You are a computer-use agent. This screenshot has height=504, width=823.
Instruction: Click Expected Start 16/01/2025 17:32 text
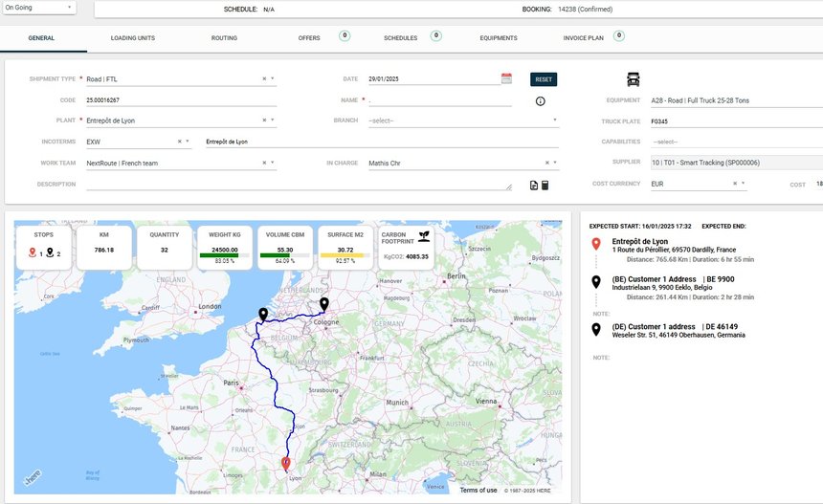640,227
